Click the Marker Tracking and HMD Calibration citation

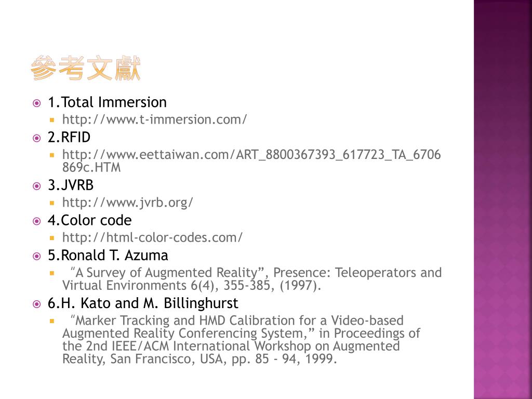tap(241, 340)
